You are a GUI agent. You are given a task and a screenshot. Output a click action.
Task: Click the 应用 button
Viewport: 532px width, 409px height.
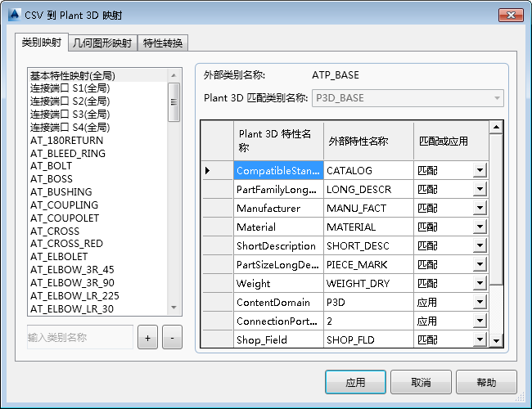[355, 382]
